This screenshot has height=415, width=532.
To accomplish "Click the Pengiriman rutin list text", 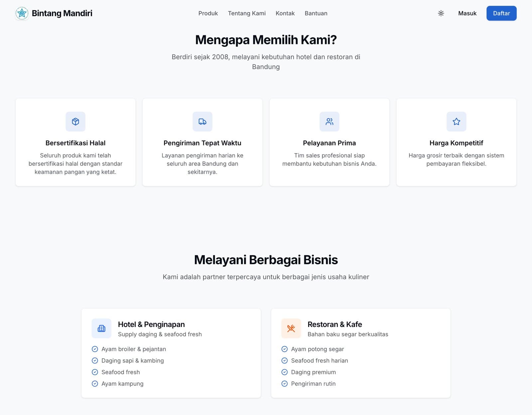I will pos(313,384).
